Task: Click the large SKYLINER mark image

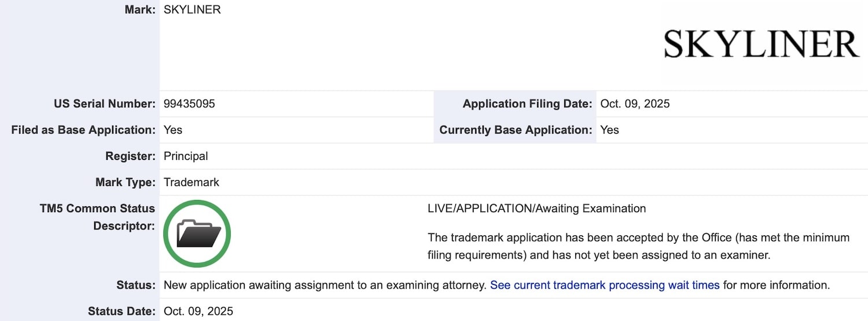Action: [761, 45]
